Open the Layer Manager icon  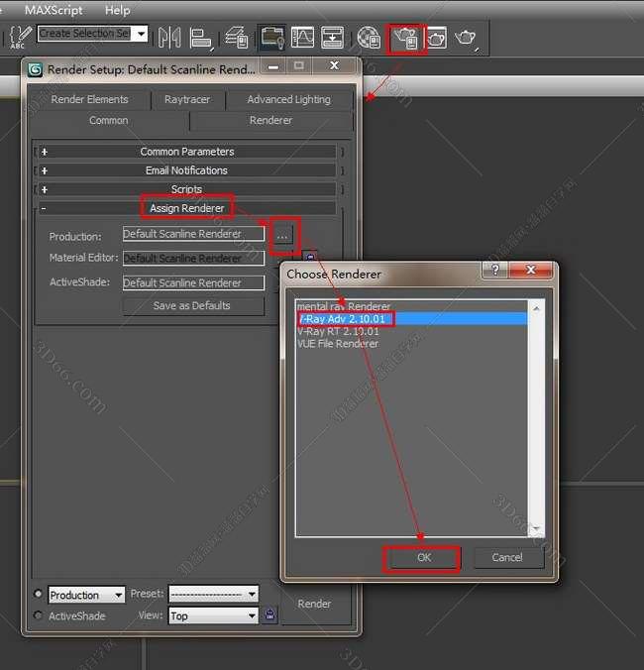click(x=237, y=38)
